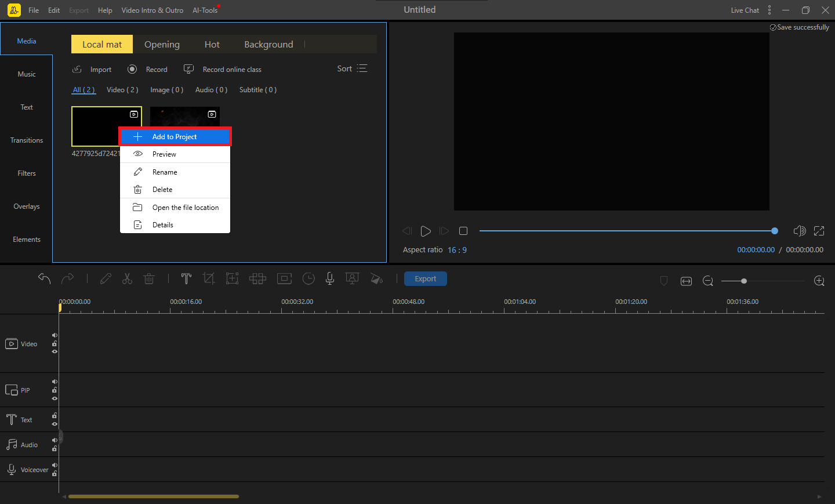
Task: Click the timeline zoom slider handle
Action: [744, 281]
